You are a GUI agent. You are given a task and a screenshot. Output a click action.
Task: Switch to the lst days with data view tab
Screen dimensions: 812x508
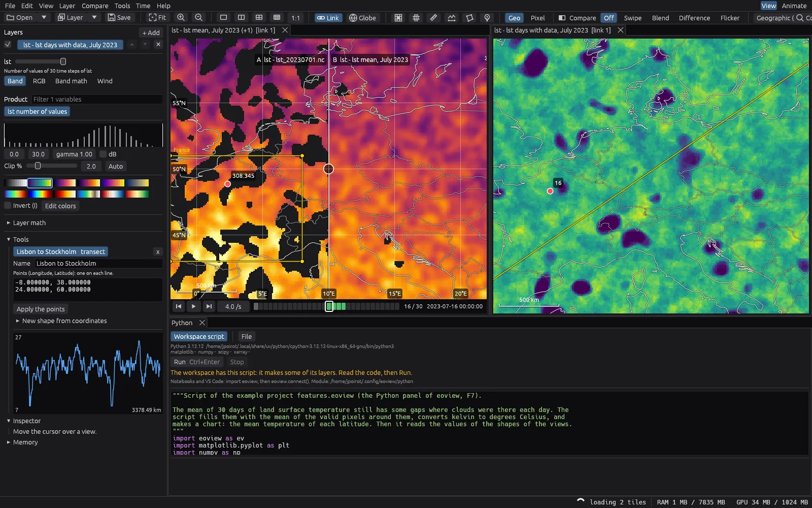click(553, 30)
